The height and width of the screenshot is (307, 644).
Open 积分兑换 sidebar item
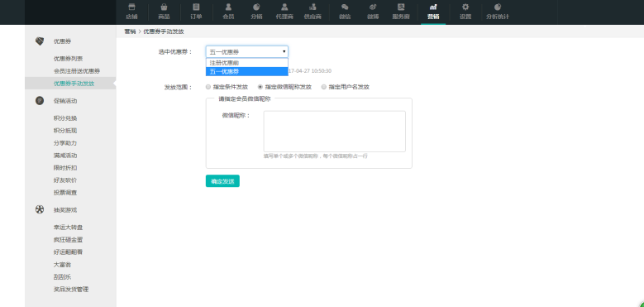click(65, 118)
